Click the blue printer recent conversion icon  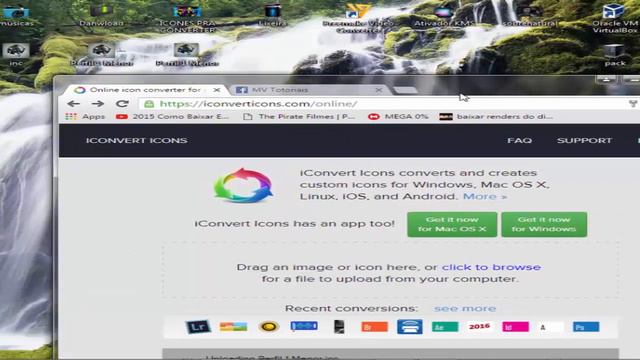(x=410, y=327)
